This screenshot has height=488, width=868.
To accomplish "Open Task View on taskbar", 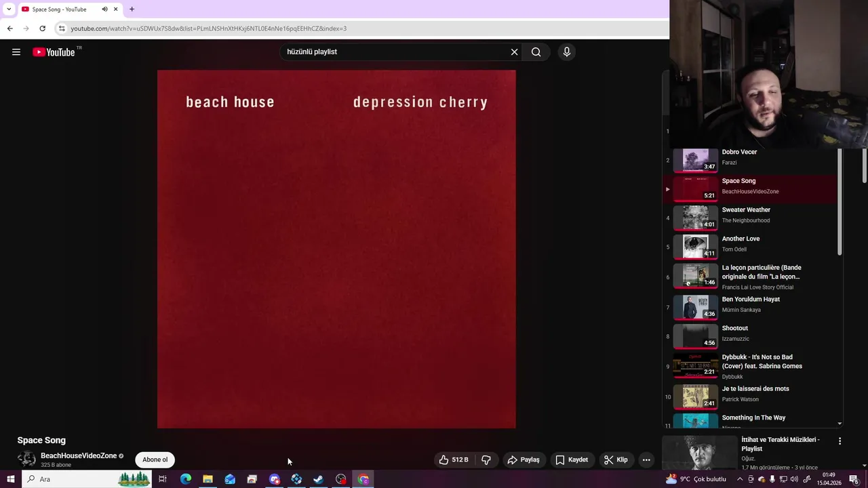I will [163, 479].
